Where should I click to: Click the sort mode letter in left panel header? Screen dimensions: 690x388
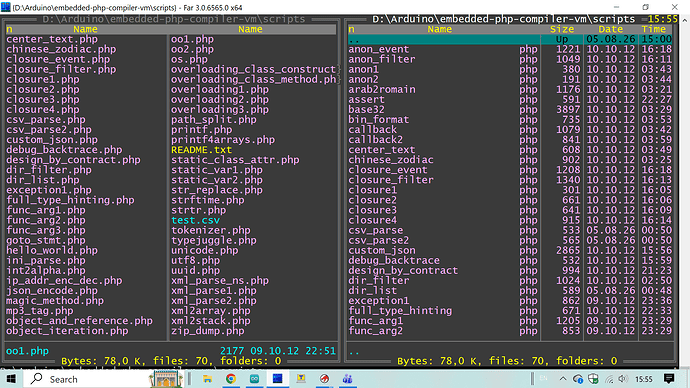(9, 29)
